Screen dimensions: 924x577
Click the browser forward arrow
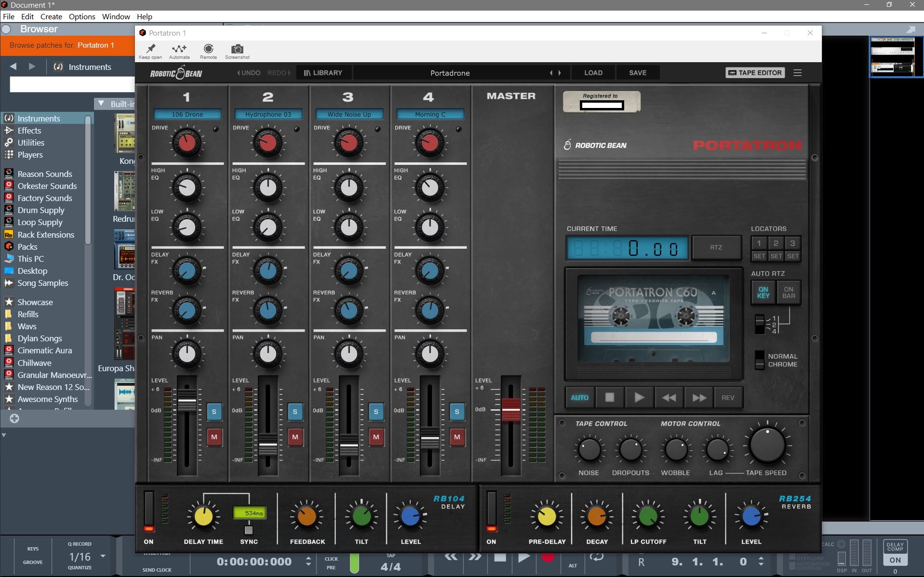pos(32,67)
